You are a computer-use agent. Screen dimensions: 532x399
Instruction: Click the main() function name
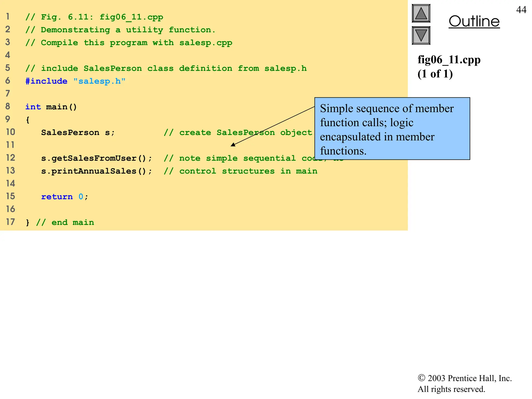[x=61, y=107]
